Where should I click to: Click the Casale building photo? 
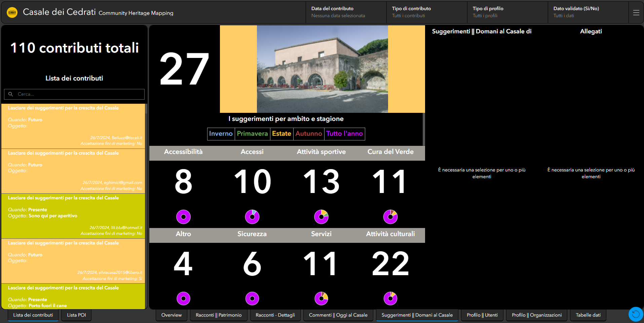[x=322, y=69]
